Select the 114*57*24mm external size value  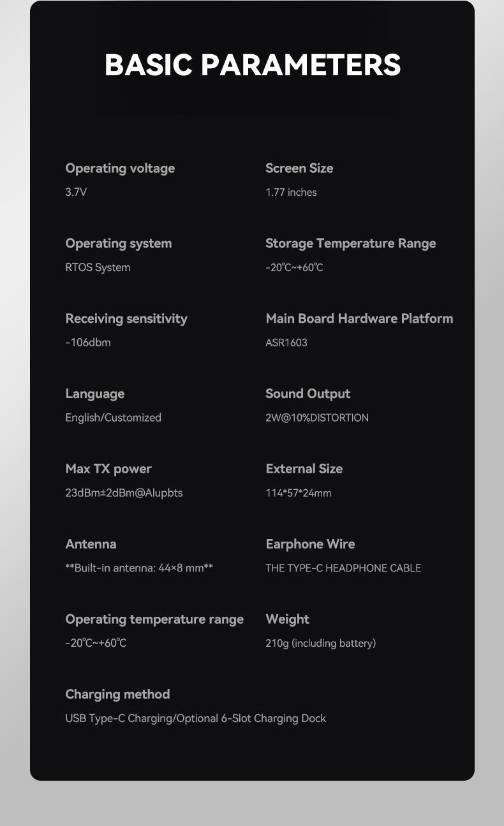point(299,493)
